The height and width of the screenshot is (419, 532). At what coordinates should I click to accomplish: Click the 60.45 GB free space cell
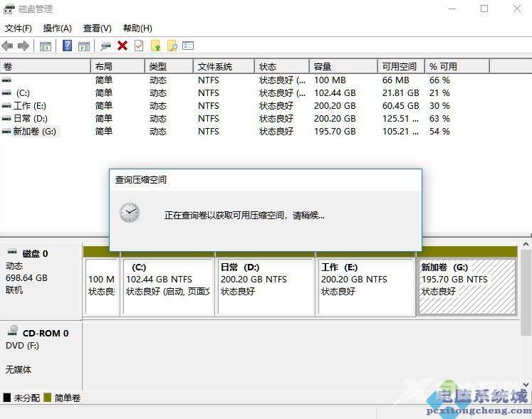(x=401, y=106)
